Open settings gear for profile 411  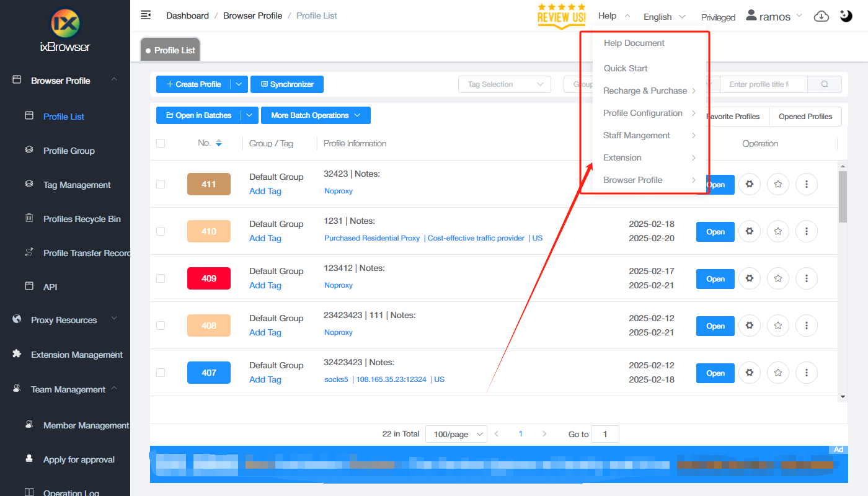pyautogui.click(x=749, y=184)
